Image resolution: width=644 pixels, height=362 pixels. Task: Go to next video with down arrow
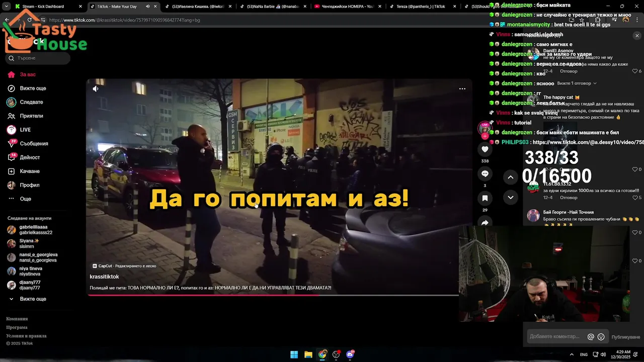pyautogui.click(x=510, y=197)
